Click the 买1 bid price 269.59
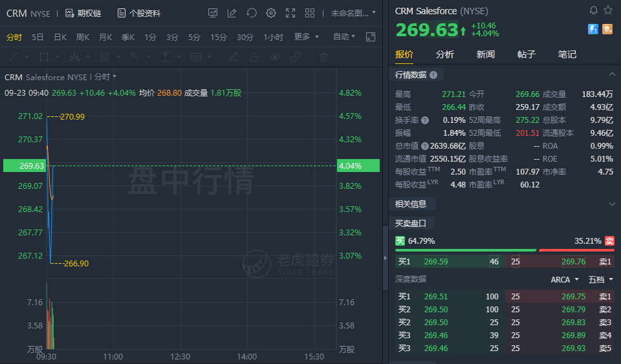Viewport: 621px width, 364px height. point(435,262)
